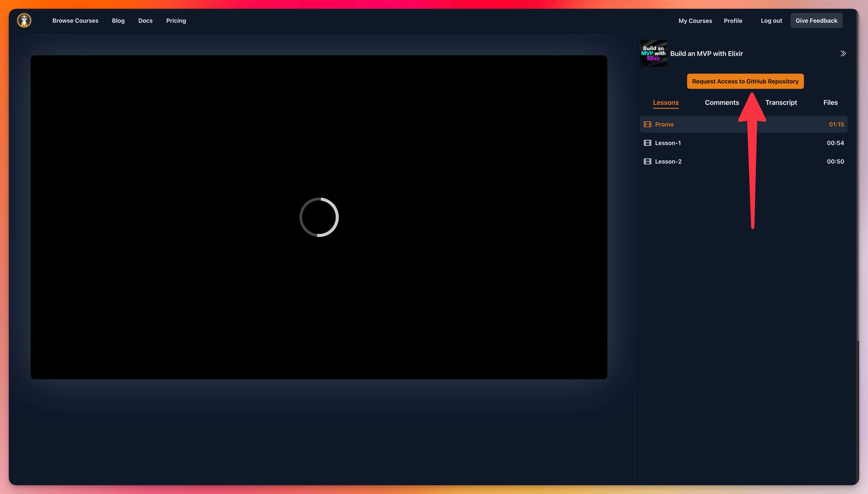Open the Profile page
The height and width of the screenshot is (494, 868).
click(x=733, y=21)
